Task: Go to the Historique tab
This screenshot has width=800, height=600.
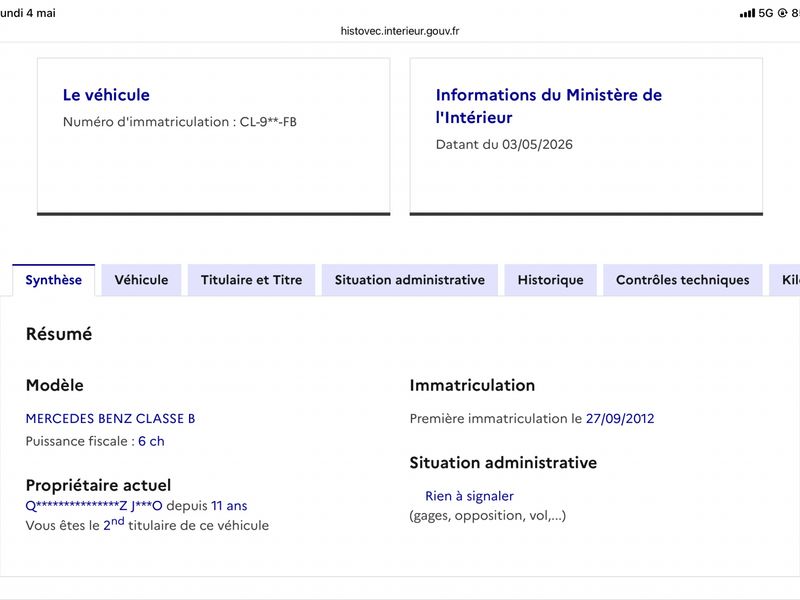Action: pos(551,280)
